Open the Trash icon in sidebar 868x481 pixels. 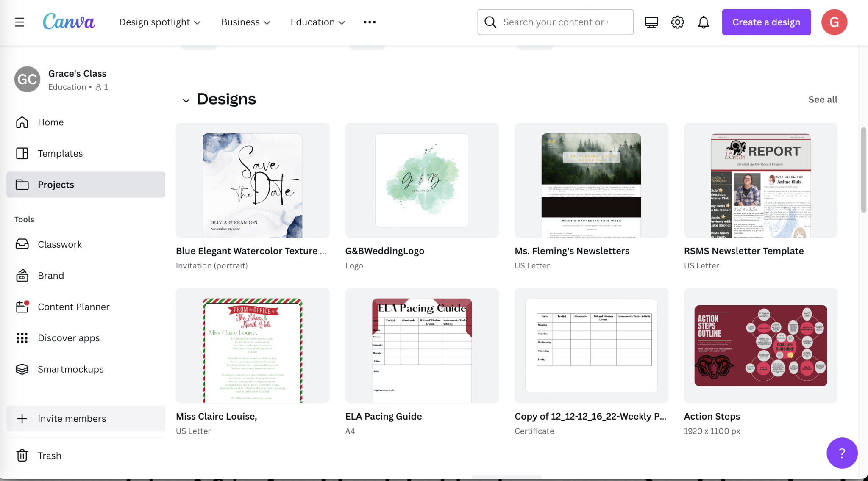click(x=22, y=456)
